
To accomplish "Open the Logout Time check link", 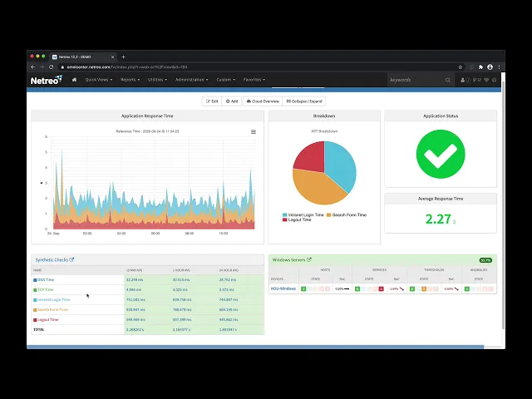I will coord(48,319).
